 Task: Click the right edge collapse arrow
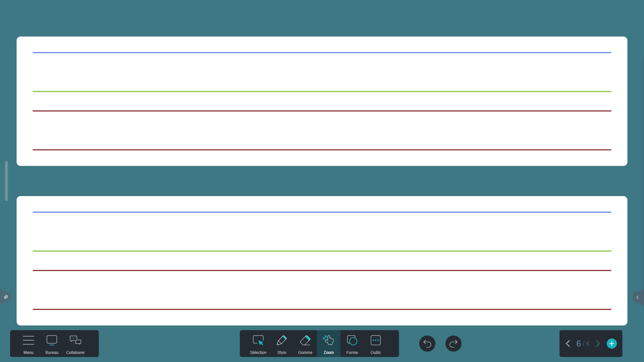click(x=638, y=297)
